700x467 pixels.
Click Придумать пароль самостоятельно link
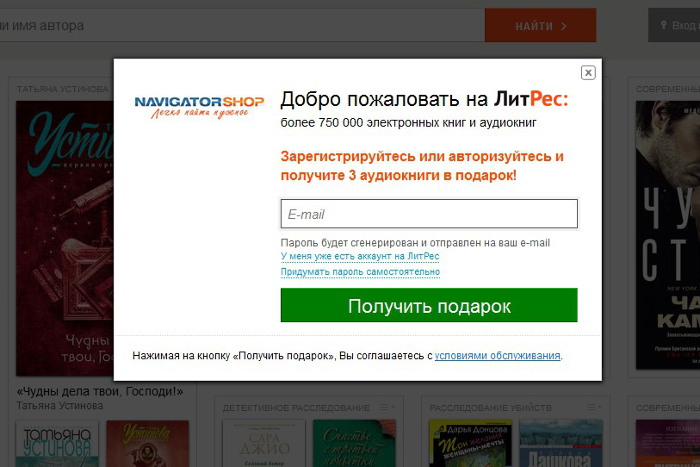pos(360,272)
